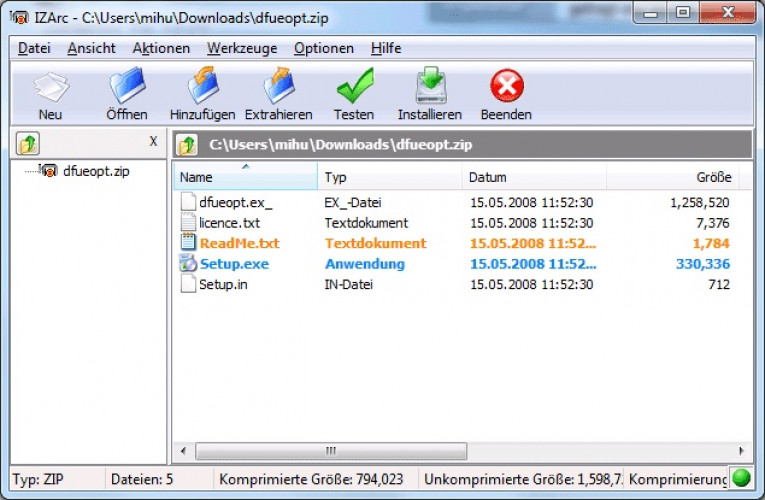
Task: Click the Installieren toolbar icon
Action: click(430, 86)
